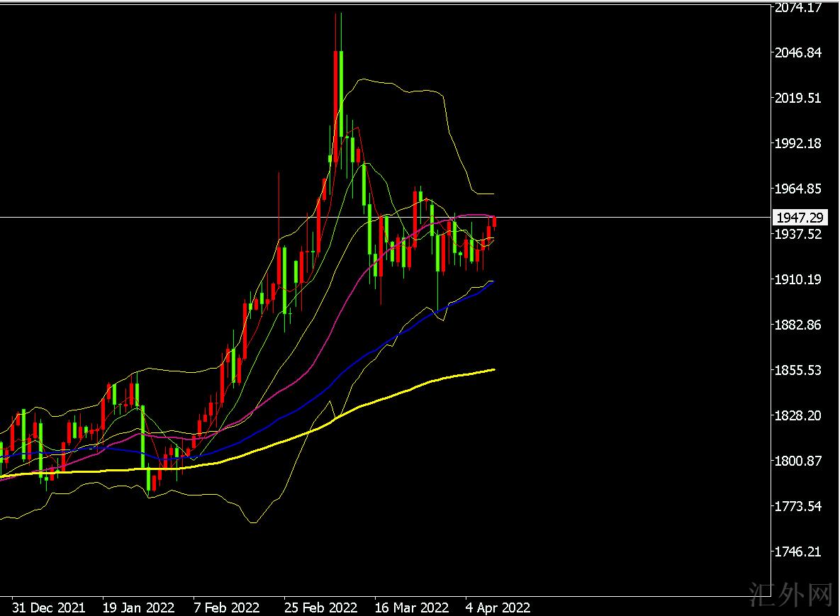
Task: Select the 2074.17 price axis label
Action: 798,8
